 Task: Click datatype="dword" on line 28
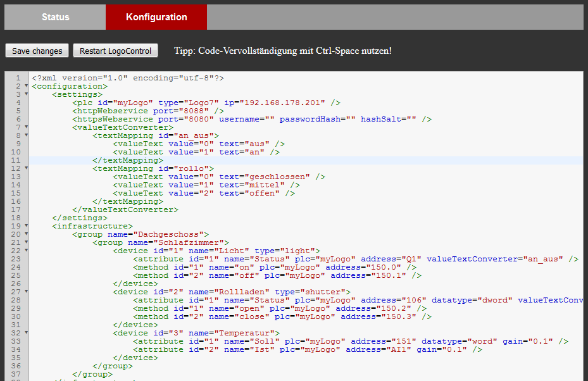point(472,301)
